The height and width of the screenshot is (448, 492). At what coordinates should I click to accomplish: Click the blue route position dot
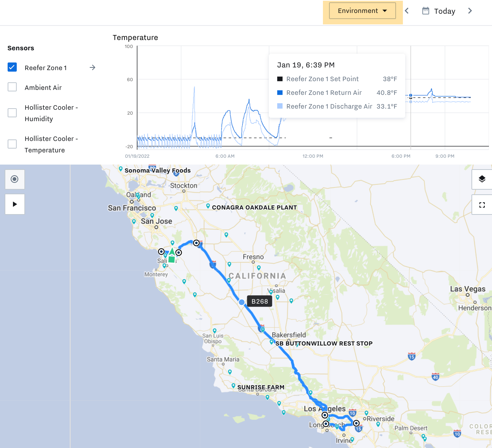[241, 302]
